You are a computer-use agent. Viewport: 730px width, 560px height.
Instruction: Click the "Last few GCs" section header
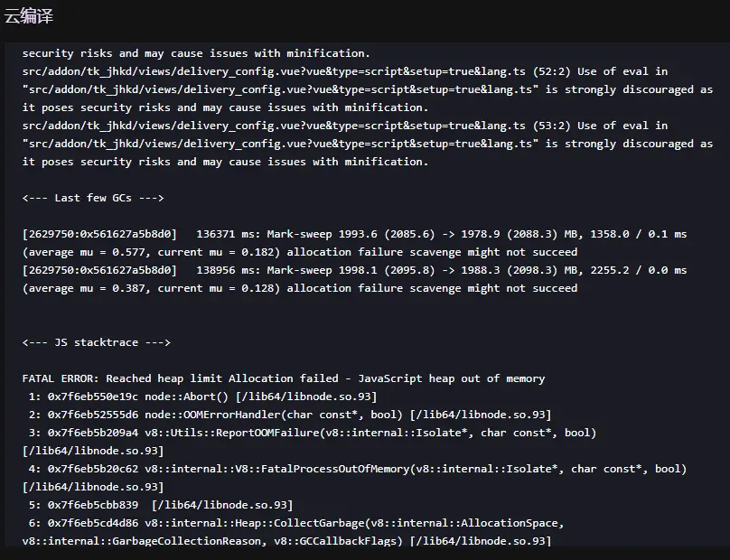point(93,198)
